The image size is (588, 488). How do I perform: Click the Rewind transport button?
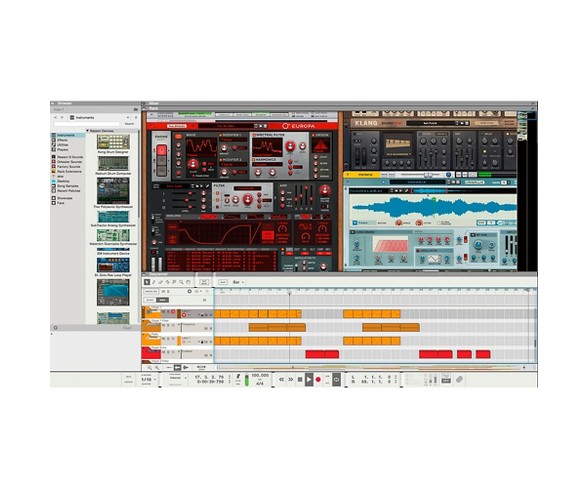click(x=282, y=380)
